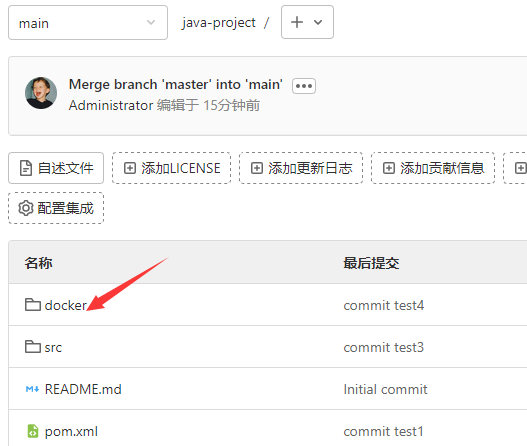Image resolution: width=527 pixels, height=446 pixels.
Task: Click the Administrator author link
Action: pyautogui.click(x=111, y=105)
